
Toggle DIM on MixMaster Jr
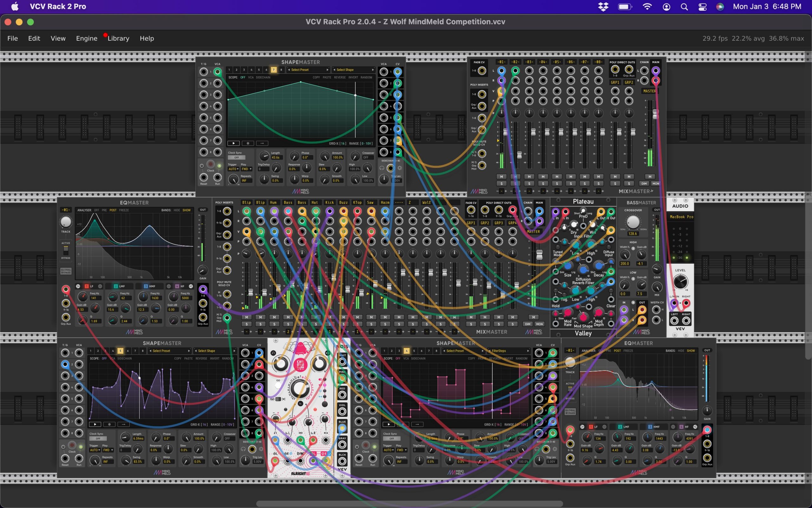(644, 184)
